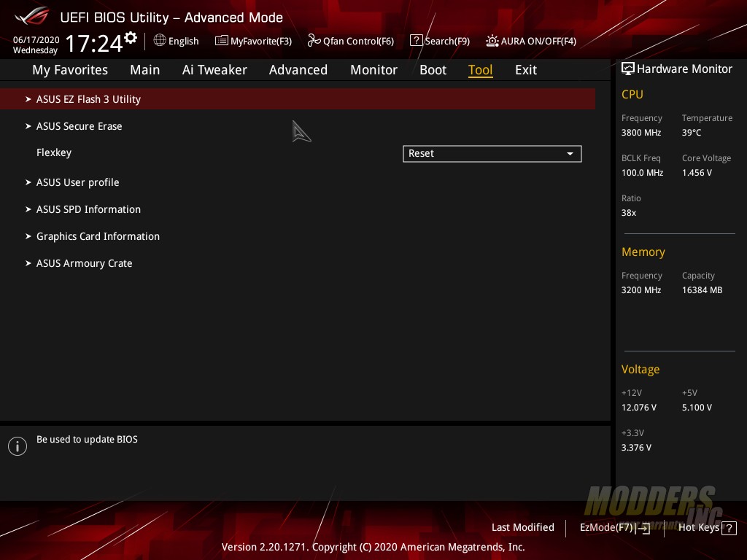Click the Core Voltage value 1.456 V
The height and width of the screenshot is (560, 747).
point(697,172)
